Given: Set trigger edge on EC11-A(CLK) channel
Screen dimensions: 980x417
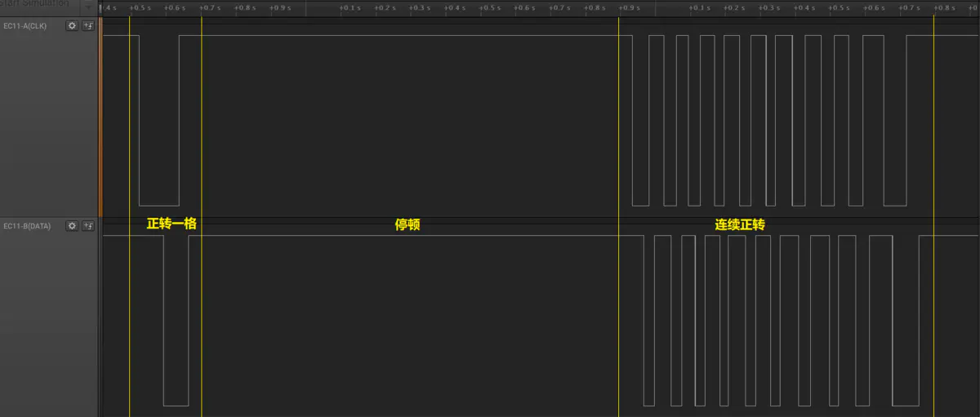Looking at the screenshot, I should [x=88, y=25].
